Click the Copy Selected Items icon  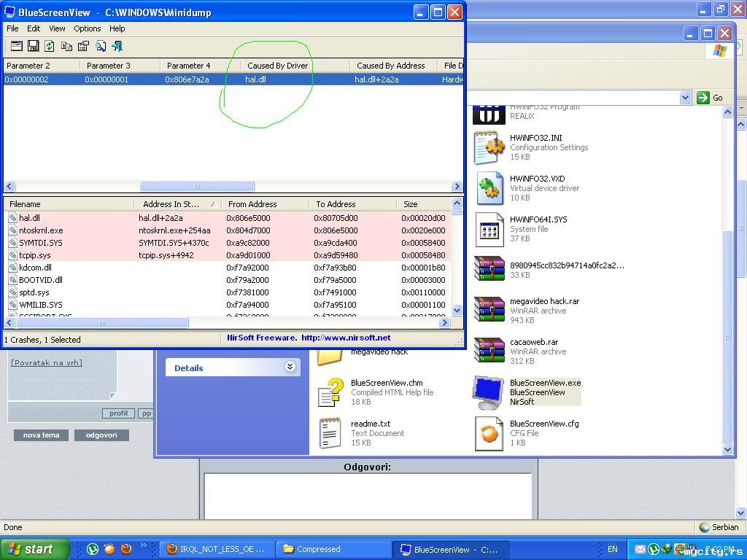66,46
